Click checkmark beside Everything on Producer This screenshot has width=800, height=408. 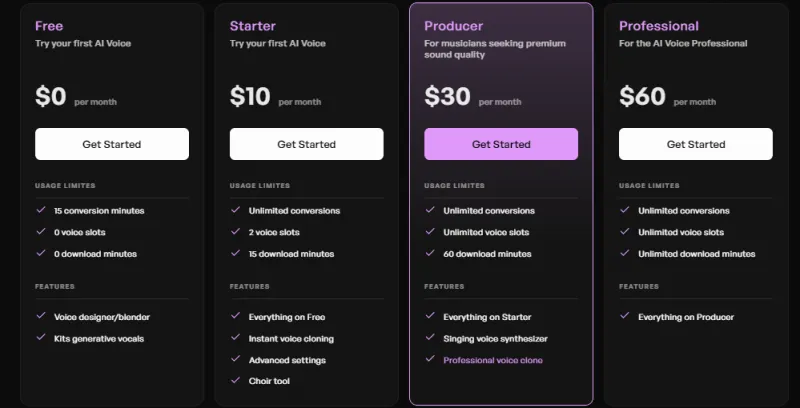click(x=626, y=316)
